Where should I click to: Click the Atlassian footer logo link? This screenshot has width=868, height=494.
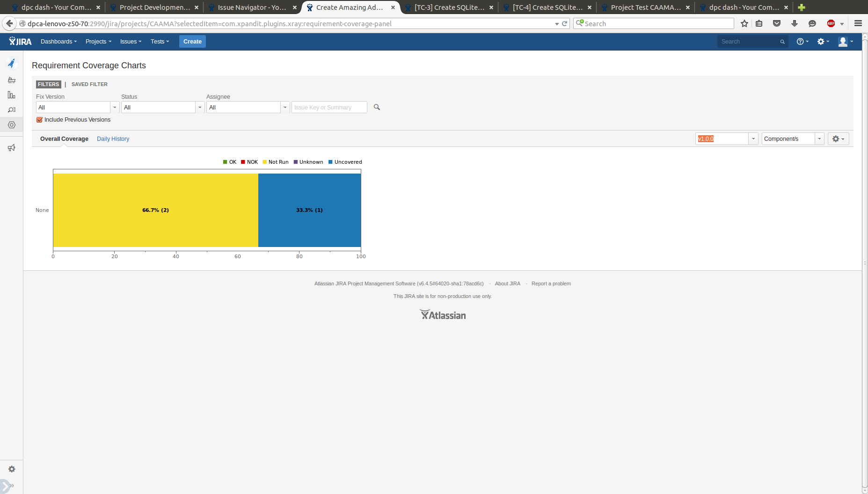click(443, 315)
